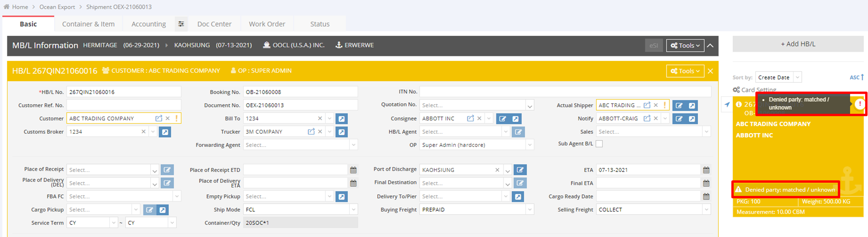Screen dimensions: 868x237
Task: Click edit icon next to Actual Shipper
Action: coord(679,105)
